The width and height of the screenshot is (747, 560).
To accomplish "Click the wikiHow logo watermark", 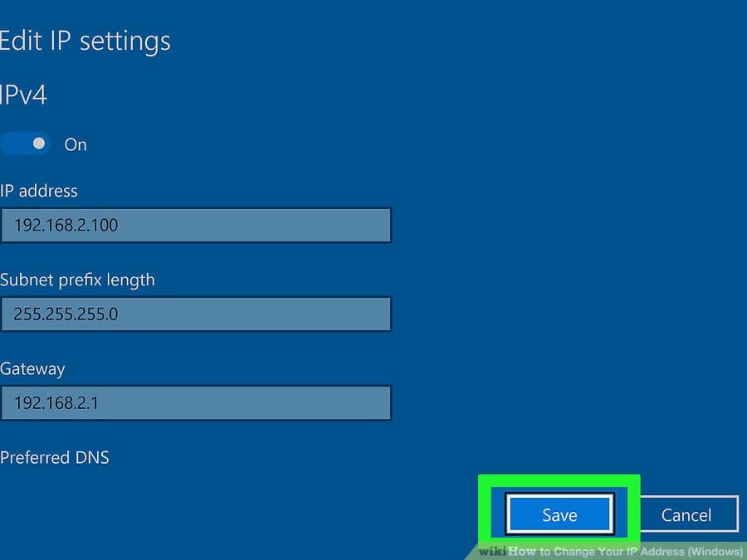I will (x=492, y=551).
